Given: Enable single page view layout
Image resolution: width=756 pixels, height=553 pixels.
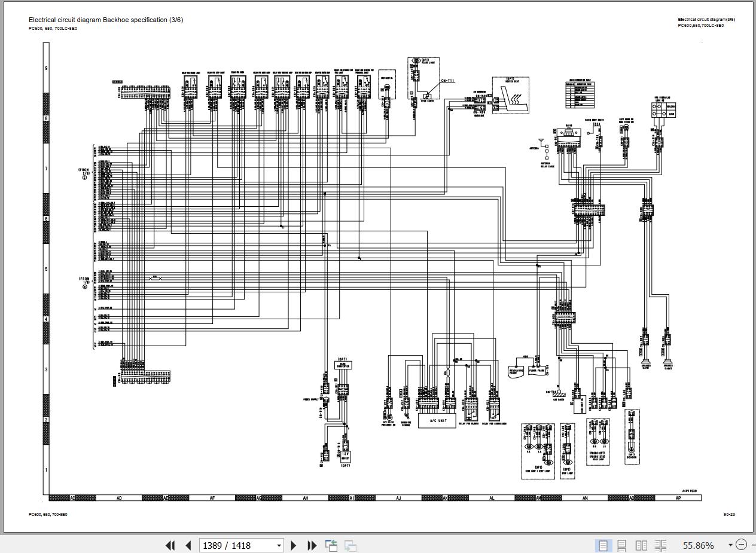Looking at the screenshot, I should (603, 545).
